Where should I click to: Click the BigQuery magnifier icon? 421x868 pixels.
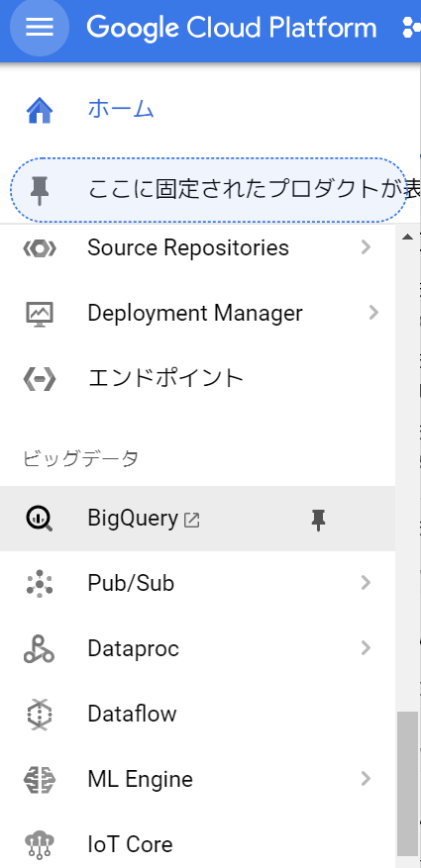pyautogui.click(x=40, y=519)
